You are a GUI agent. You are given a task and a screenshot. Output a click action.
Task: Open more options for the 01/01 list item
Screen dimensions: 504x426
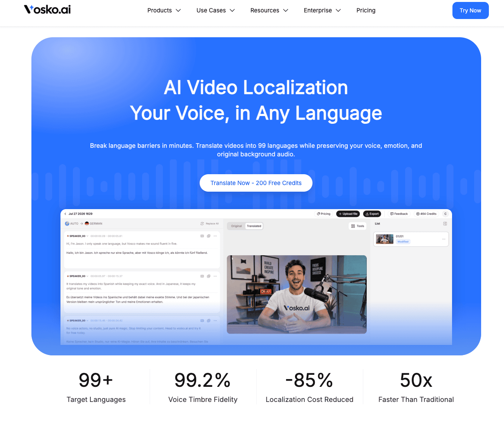click(444, 239)
